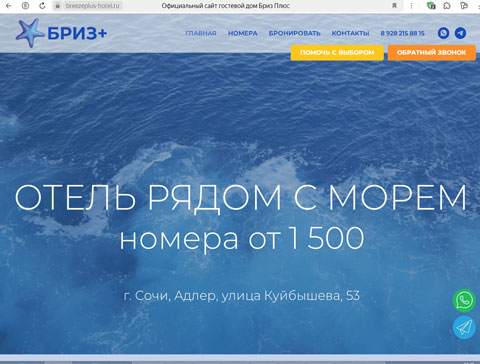Click the Yandex browser shield icon

pos(25,6)
